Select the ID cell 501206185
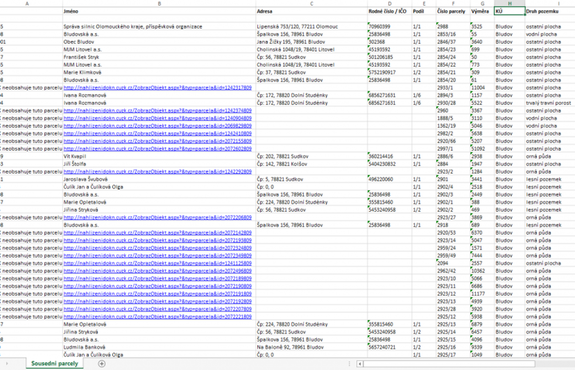 (389, 57)
